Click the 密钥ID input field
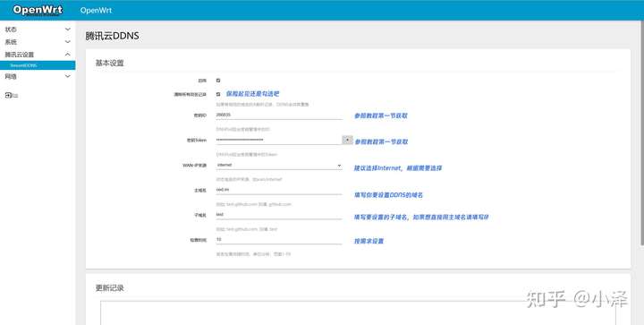 pyautogui.click(x=279, y=115)
